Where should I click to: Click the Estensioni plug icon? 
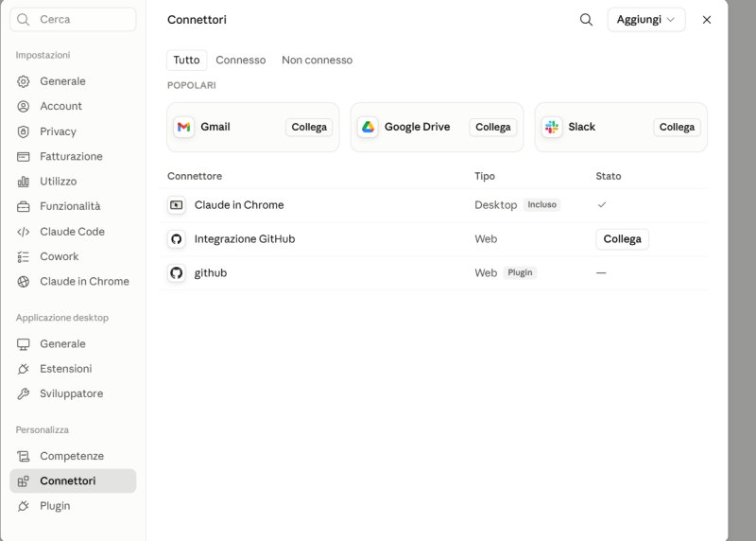click(x=23, y=369)
